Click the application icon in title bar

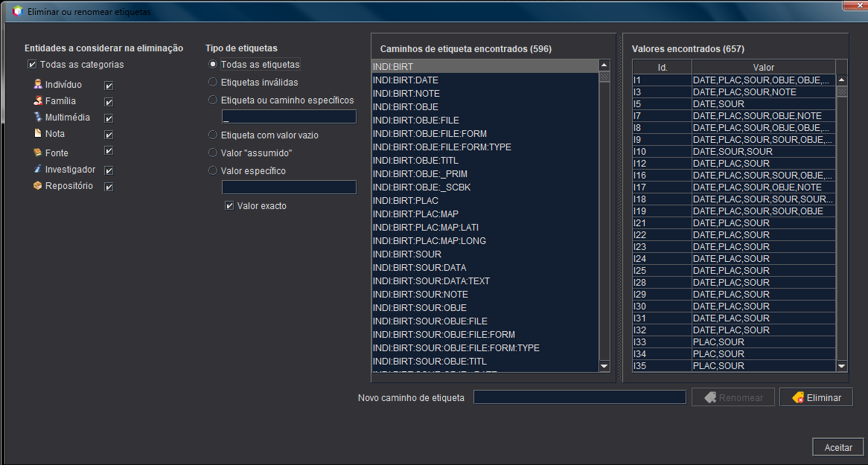click(18, 11)
